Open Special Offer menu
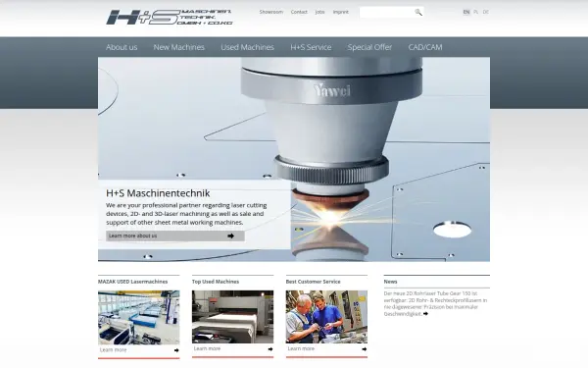Image resolution: width=588 pixels, height=368 pixels. click(369, 47)
